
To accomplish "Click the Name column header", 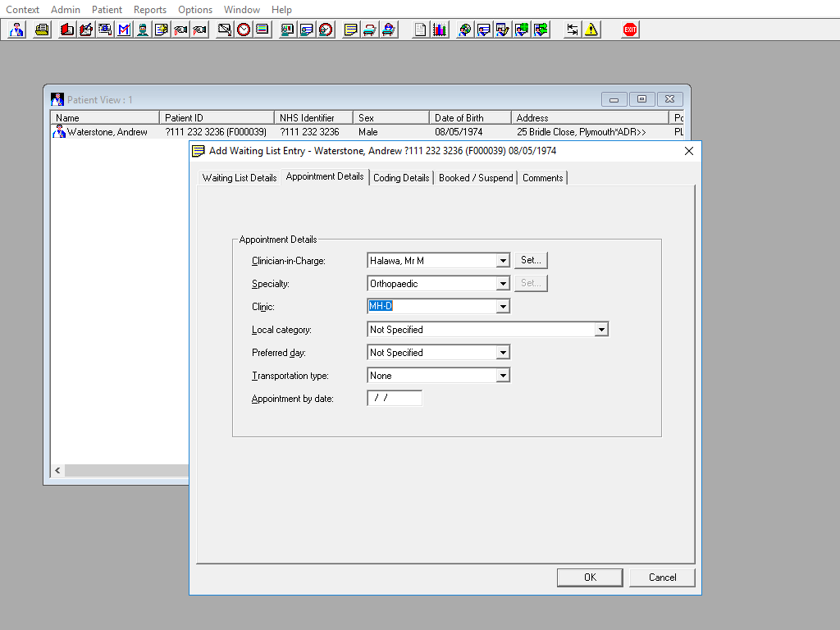I will 105,117.
